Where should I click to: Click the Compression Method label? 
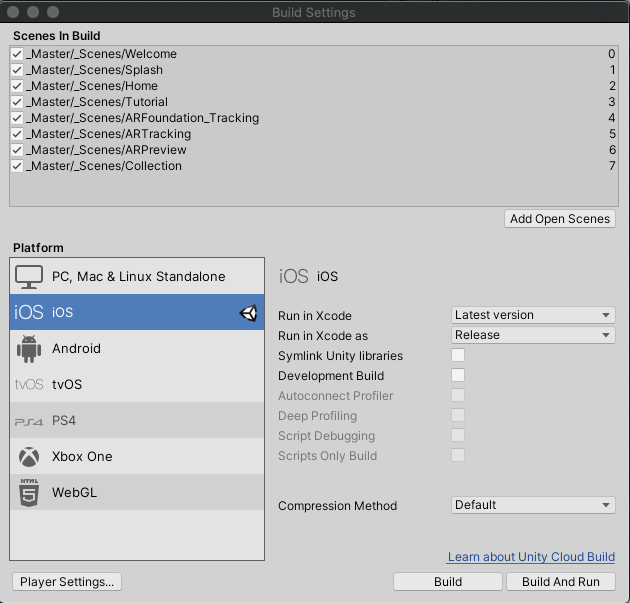click(x=338, y=506)
